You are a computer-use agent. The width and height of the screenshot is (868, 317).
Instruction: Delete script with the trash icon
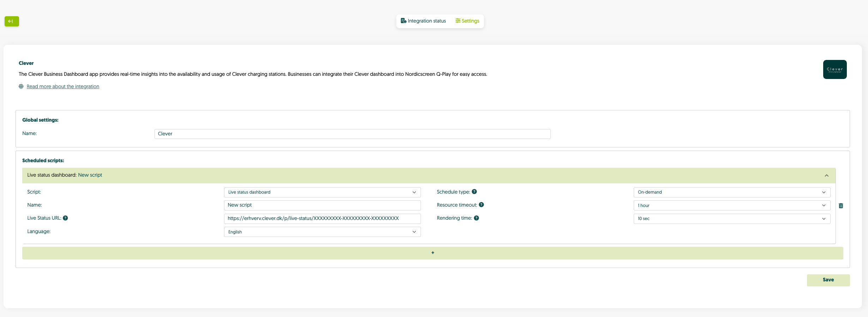pyautogui.click(x=841, y=206)
